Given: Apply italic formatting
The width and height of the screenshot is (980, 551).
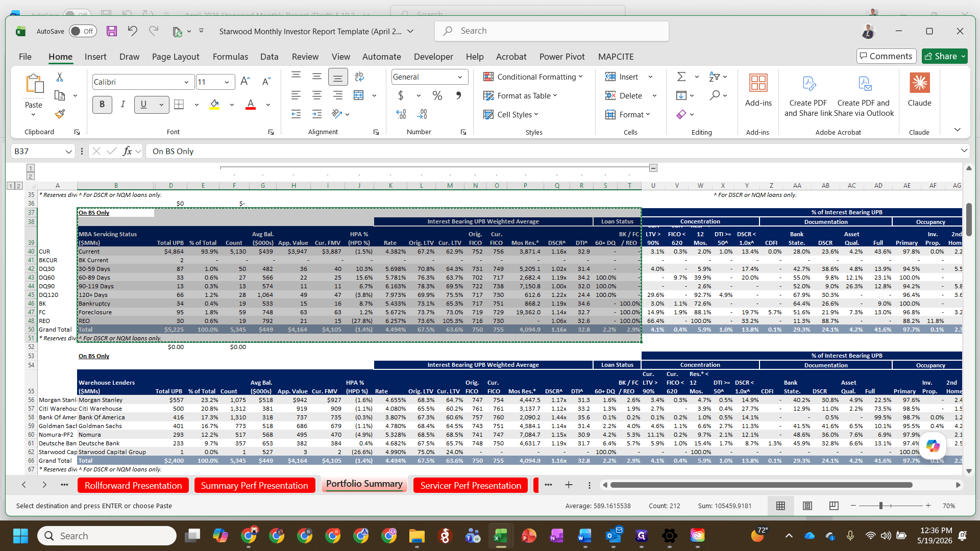Looking at the screenshot, I should [123, 105].
